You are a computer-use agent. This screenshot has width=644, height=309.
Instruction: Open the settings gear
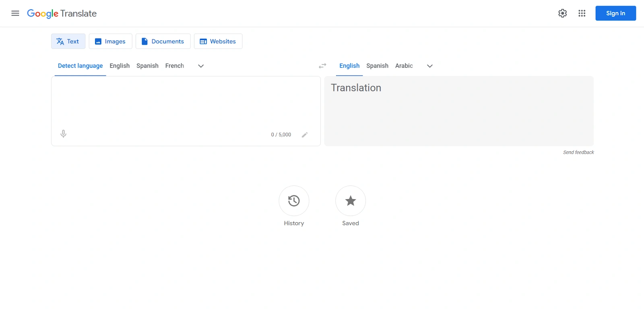pos(563,13)
